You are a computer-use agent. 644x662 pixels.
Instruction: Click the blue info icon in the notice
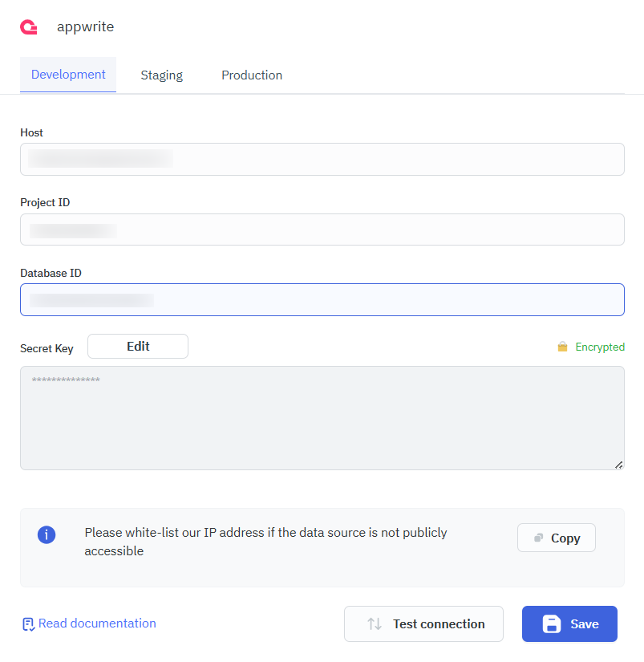tap(46, 534)
